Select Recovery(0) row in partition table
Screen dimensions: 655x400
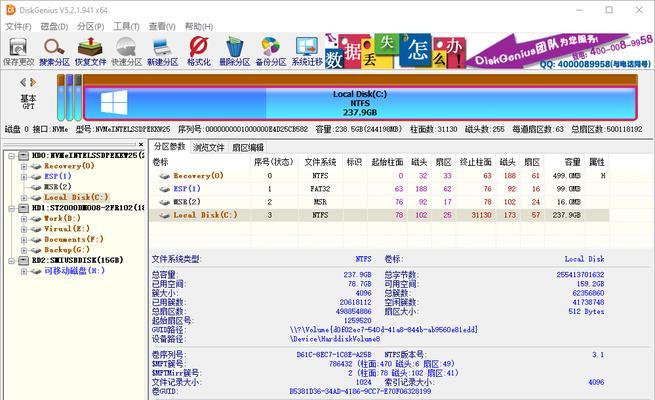point(379,176)
